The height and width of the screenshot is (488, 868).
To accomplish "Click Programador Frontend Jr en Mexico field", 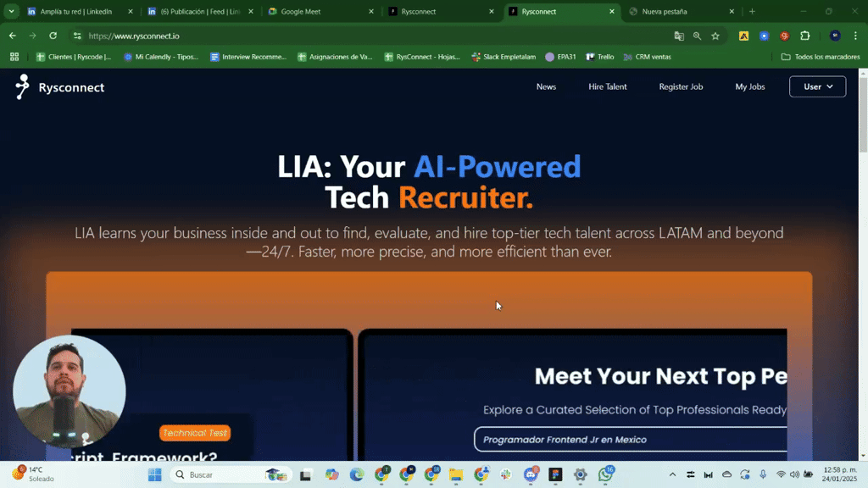I will [631, 440].
